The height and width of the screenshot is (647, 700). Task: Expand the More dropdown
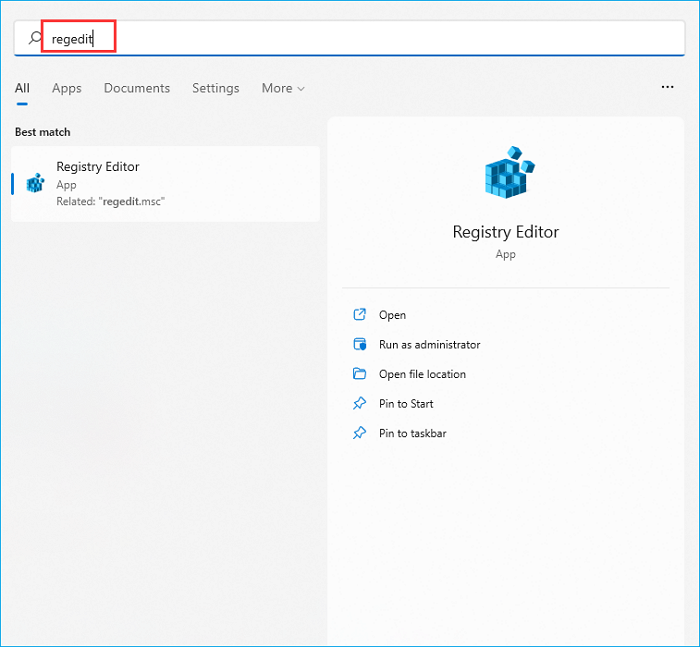coord(283,88)
